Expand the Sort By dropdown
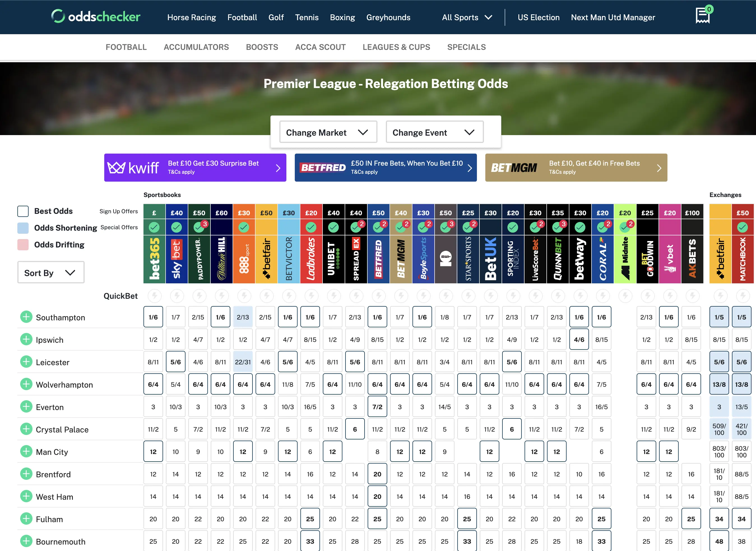 pos(51,272)
